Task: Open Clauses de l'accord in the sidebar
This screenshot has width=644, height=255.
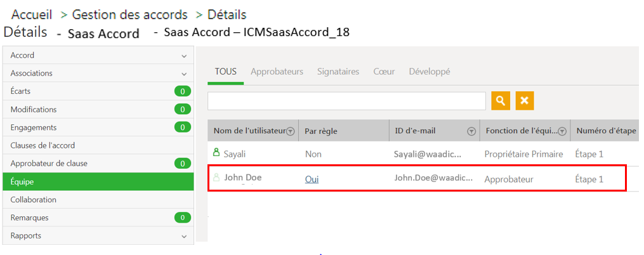Action: pyautogui.click(x=98, y=145)
